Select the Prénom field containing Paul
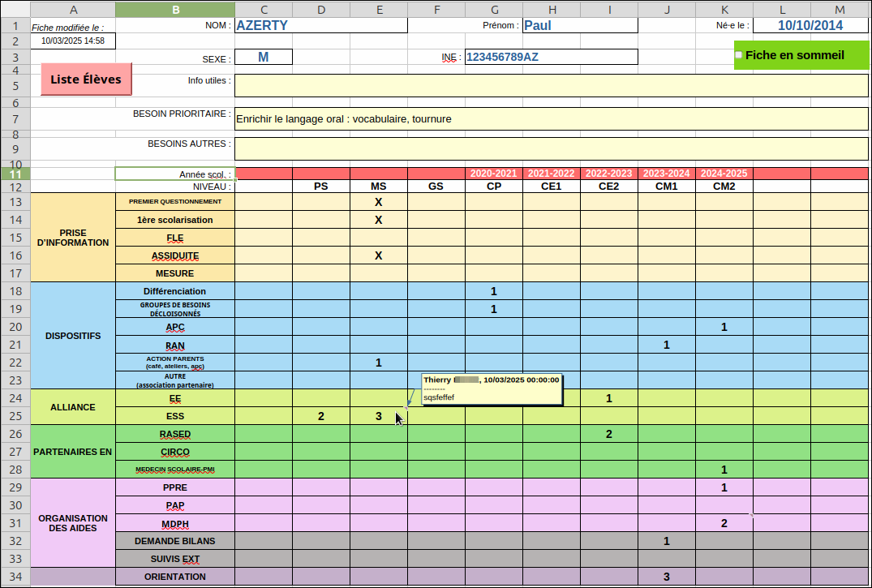The width and height of the screenshot is (872, 588). (580, 26)
